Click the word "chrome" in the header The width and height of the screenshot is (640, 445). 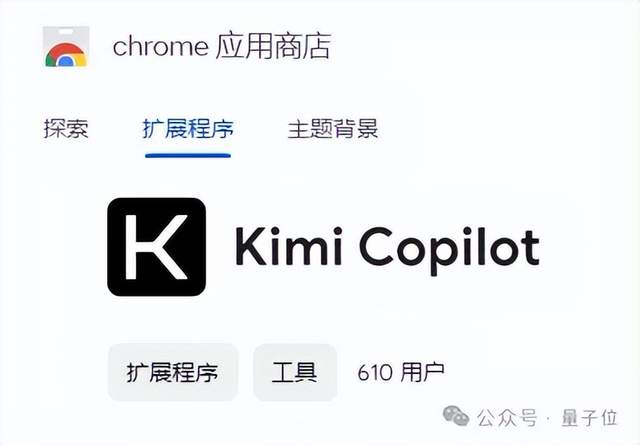click(x=160, y=46)
